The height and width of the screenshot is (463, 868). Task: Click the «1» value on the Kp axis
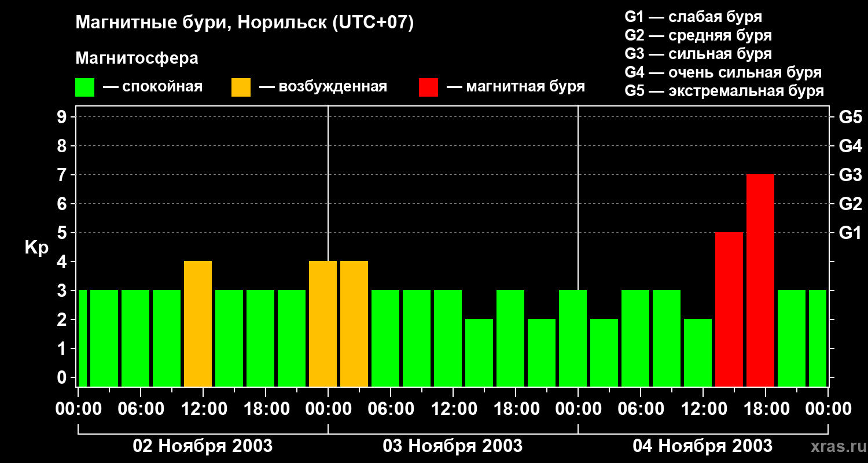coord(63,348)
